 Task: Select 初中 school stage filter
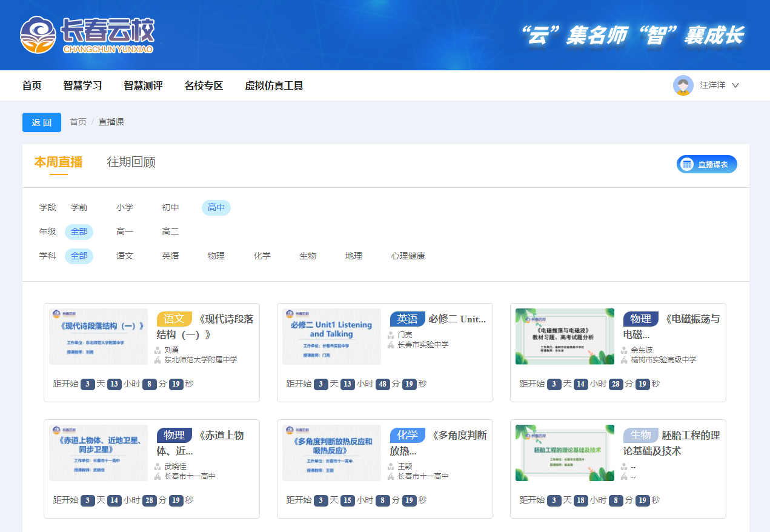pyautogui.click(x=170, y=207)
